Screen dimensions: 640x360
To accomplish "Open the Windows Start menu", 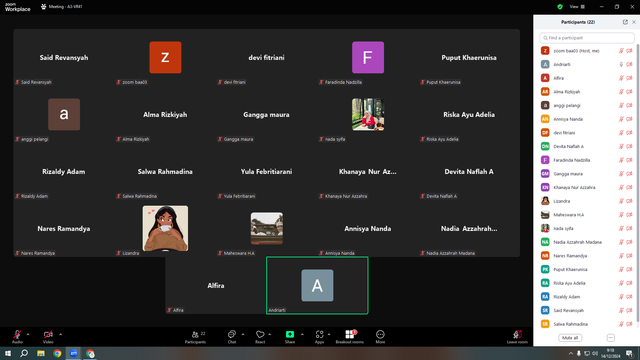I will tap(8, 353).
